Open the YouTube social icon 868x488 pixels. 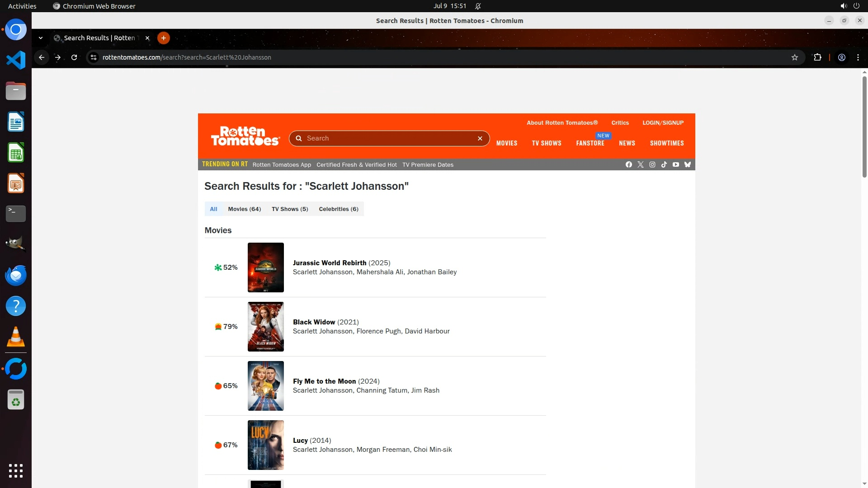click(x=675, y=164)
